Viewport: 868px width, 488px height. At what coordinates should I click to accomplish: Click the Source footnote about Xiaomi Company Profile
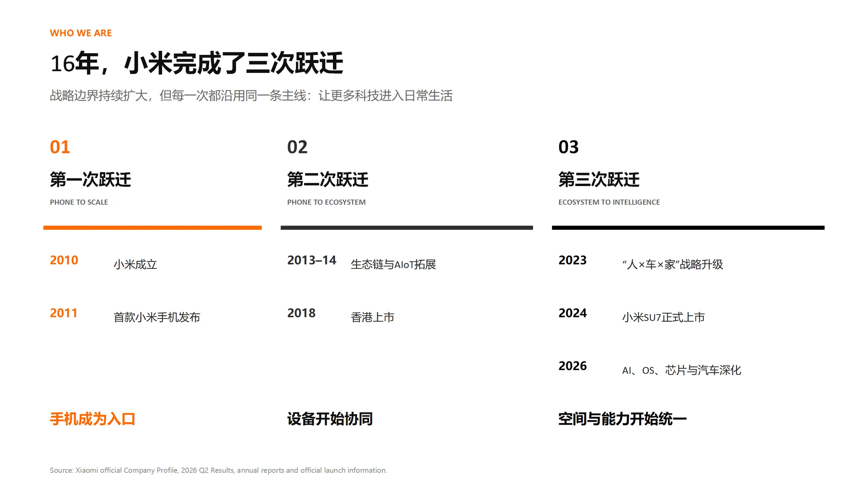[218, 470]
